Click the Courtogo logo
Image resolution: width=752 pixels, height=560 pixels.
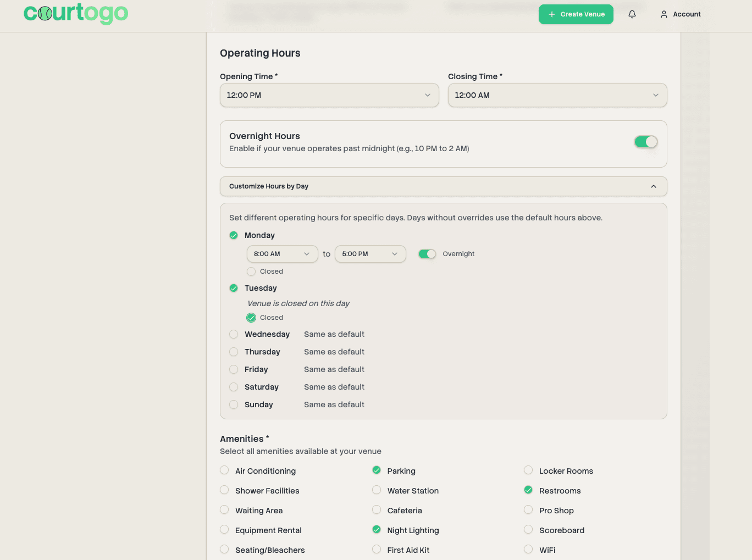(x=76, y=13)
